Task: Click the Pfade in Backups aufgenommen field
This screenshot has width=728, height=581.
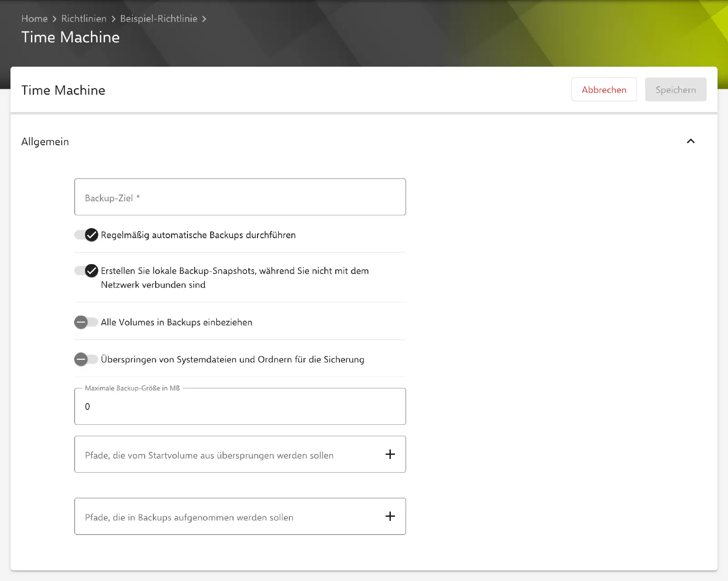Action: [240, 516]
